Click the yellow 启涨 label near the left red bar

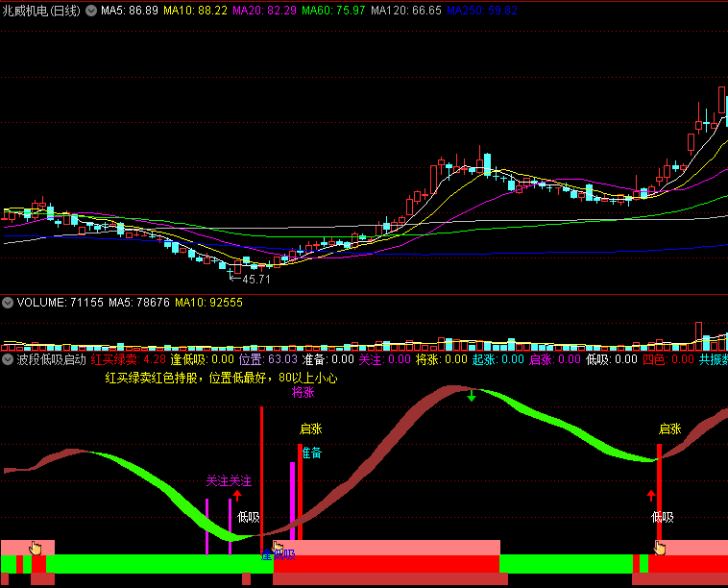coord(310,429)
